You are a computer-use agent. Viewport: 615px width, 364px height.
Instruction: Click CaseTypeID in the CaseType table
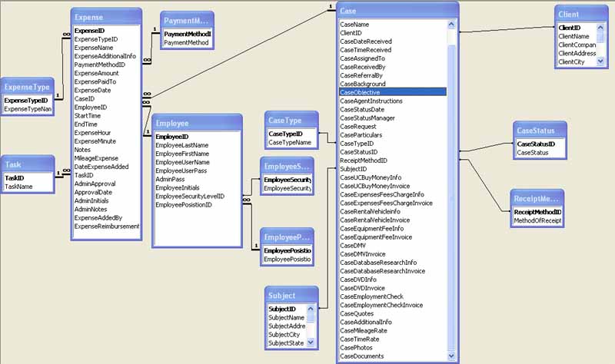(x=285, y=134)
